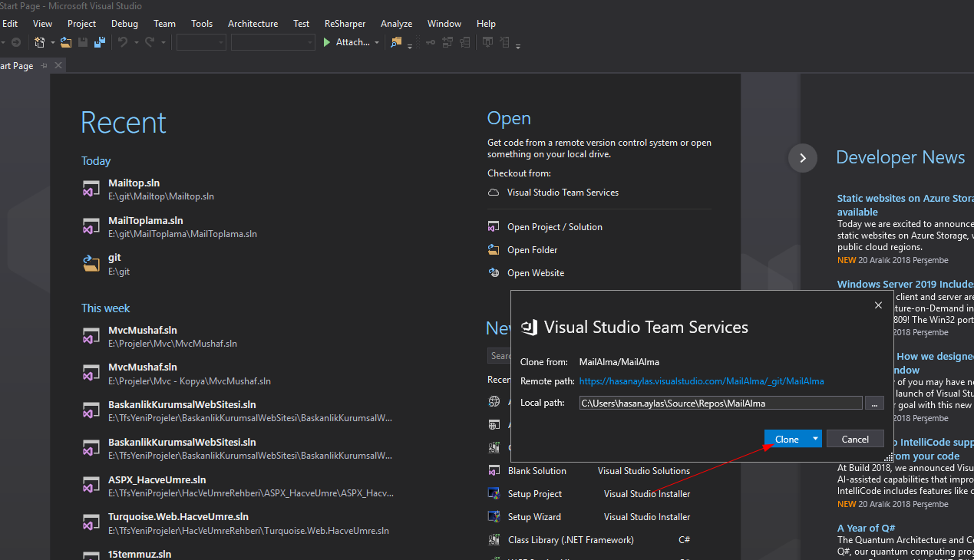Open the recent MvcMushaf.sln in E:\Projeler\Mvc
The width and height of the screenshot is (974, 560).
click(173, 337)
